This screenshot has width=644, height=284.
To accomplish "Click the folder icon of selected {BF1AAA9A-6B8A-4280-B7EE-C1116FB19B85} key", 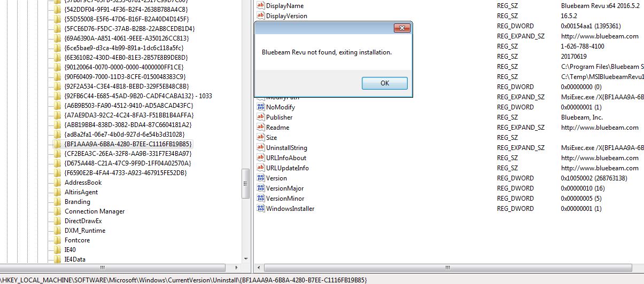I will click(58, 144).
